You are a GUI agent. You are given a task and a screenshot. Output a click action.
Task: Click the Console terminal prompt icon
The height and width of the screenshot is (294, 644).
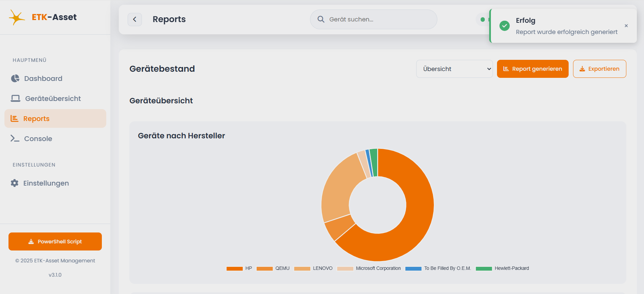[15, 138]
